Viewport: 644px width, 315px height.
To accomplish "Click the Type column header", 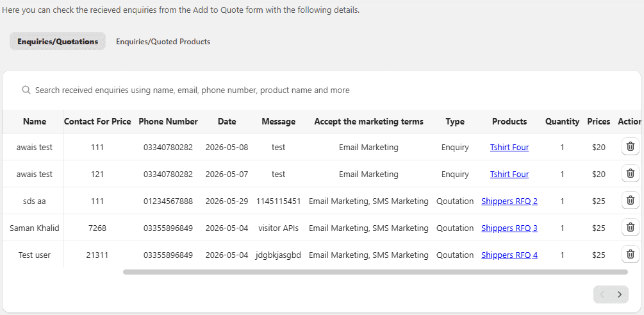I will tap(455, 121).
